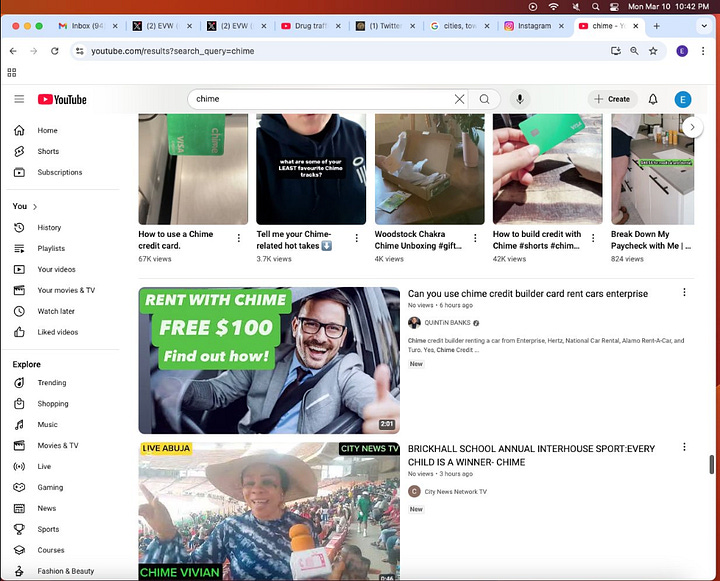Open options for 'Tell me your Chime-related hot takes'
Viewport: 720px width, 581px height.
click(356, 238)
